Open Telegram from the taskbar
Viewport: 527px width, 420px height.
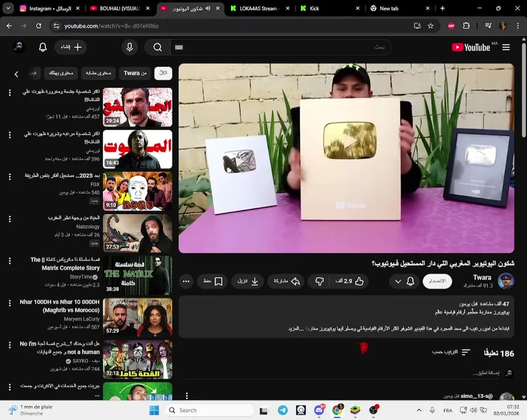click(282, 410)
